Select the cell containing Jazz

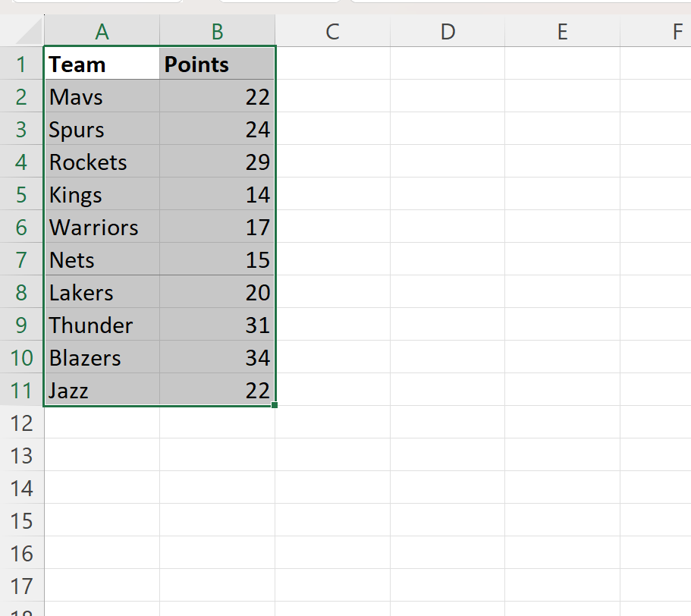(x=102, y=390)
